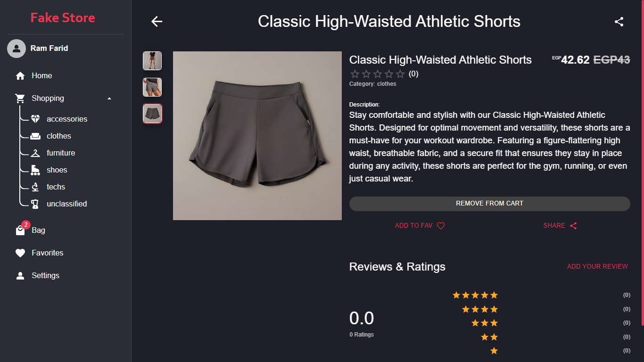Rate product with fifth star

[400, 74]
